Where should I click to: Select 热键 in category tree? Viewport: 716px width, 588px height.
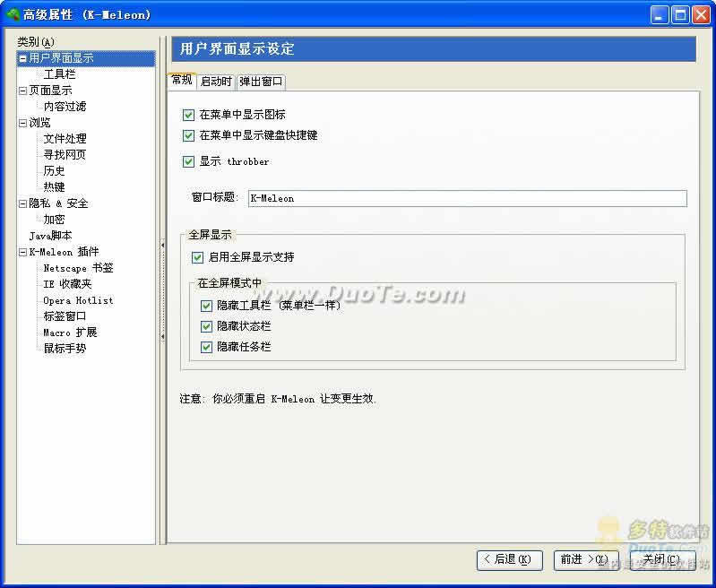pos(54,186)
